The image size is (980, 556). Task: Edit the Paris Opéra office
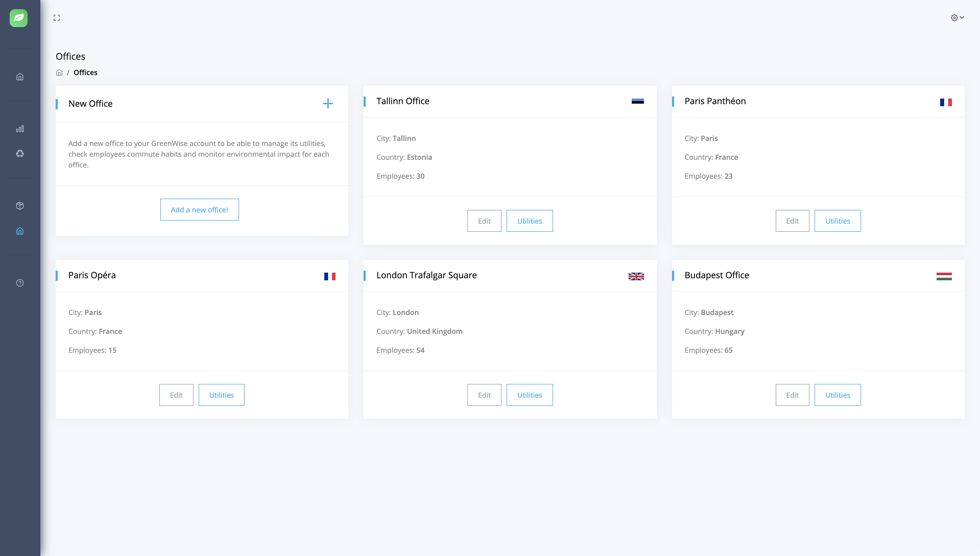(x=176, y=395)
